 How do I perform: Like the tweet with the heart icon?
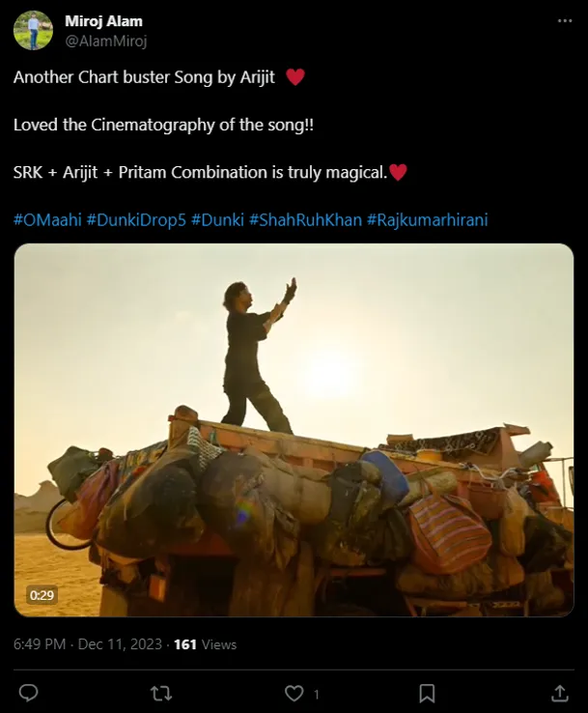tap(294, 693)
